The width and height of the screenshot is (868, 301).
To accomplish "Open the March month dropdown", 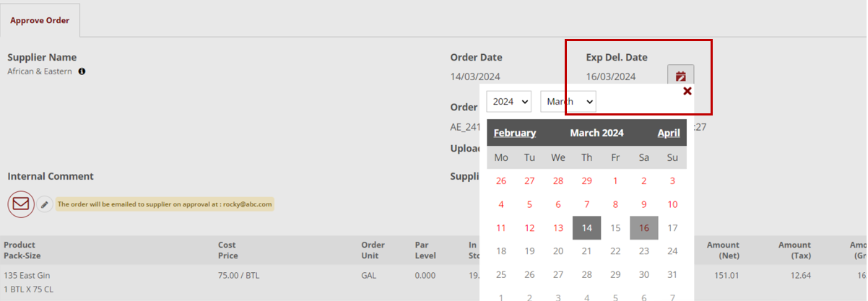I will [568, 102].
